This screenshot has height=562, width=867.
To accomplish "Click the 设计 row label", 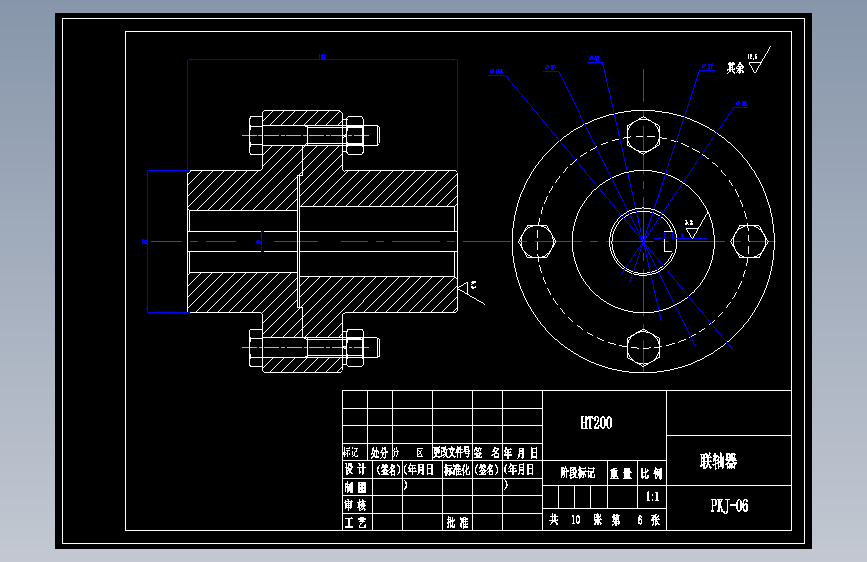I will point(356,470).
